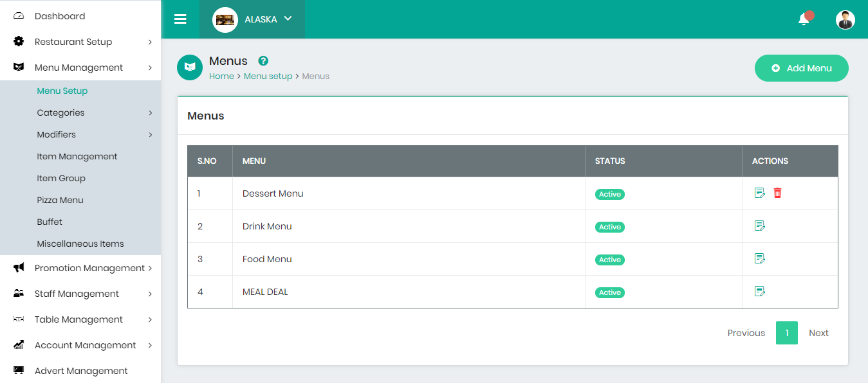Edit the MEAL DEAL entry
The height and width of the screenshot is (383, 868).
760,291
